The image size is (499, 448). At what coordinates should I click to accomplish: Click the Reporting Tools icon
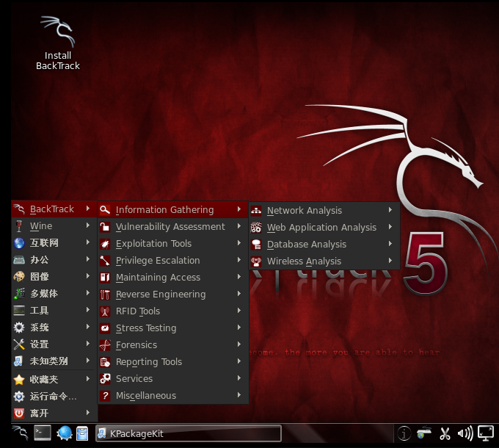[x=105, y=362]
